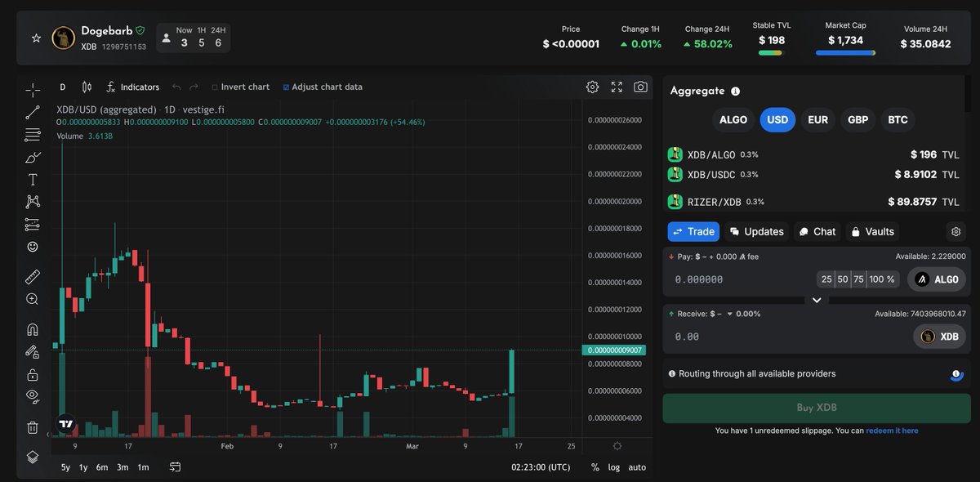Show the Aggregate info tooltip icon
The height and width of the screenshot is (482, 980).
click(x=735, y=91)
